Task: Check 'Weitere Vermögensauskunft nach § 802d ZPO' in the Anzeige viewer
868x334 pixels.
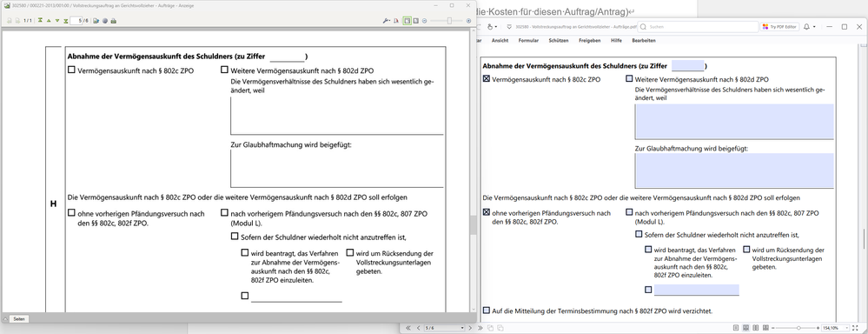Action: click(224, 70)
